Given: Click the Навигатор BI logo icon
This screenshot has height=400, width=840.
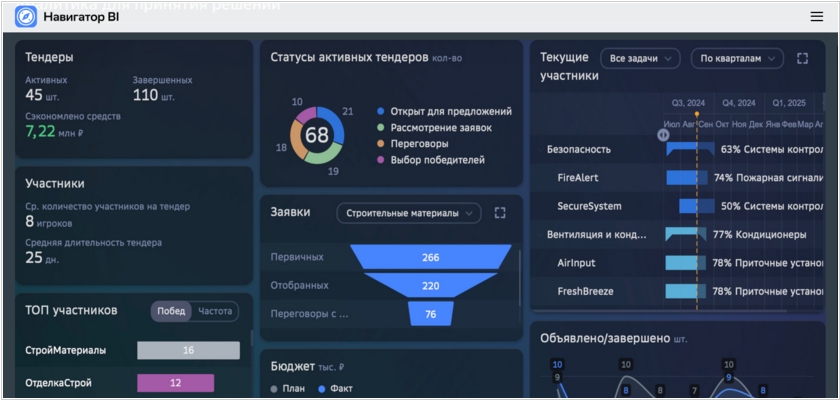Looking at the screenshot, I should (26, 17).
